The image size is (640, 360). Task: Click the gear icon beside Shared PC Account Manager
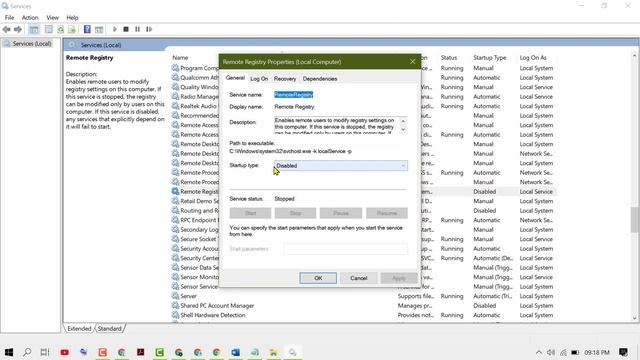coord(176,305)
